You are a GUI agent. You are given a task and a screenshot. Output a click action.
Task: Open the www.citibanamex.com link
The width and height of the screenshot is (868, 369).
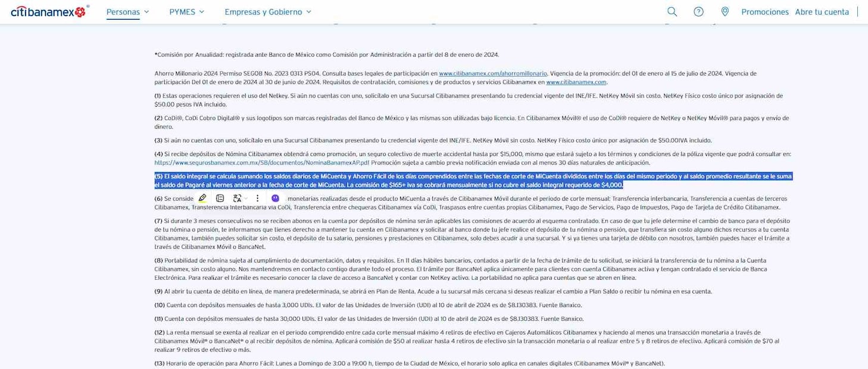(x=576, y=82)
